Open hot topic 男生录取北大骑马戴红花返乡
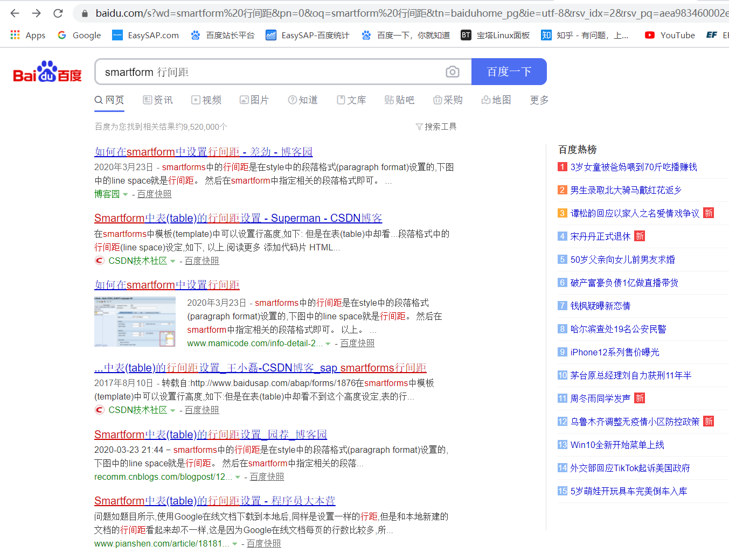The height and width of the screenshot is (560, 729). pyautogui.click(x=626, y=190)
